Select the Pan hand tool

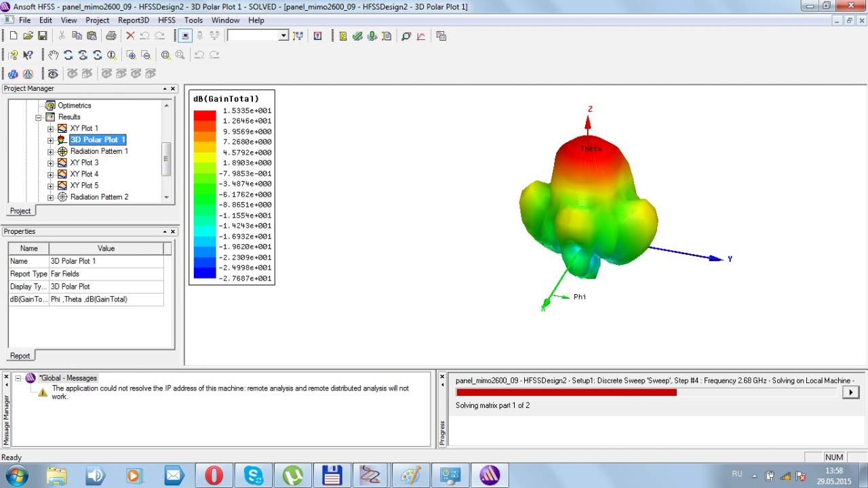pos(54,55)
